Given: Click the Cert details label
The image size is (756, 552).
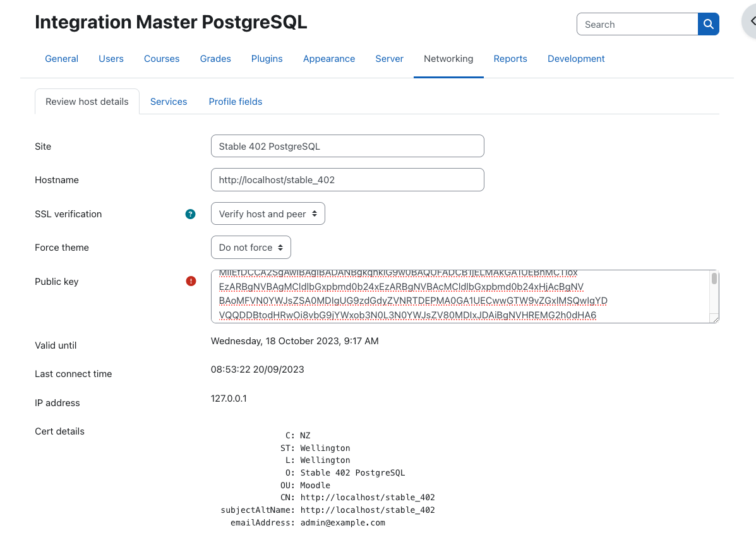Looking at the screenshot, I should point(60,431).
